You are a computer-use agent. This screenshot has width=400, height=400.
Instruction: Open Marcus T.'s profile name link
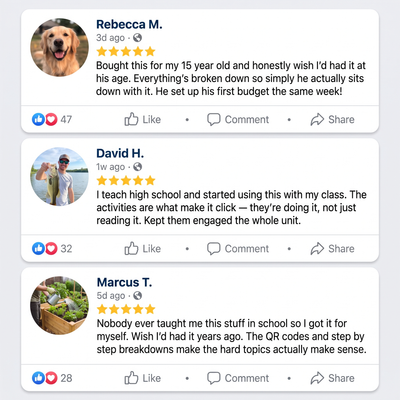[x=124, y=282]
